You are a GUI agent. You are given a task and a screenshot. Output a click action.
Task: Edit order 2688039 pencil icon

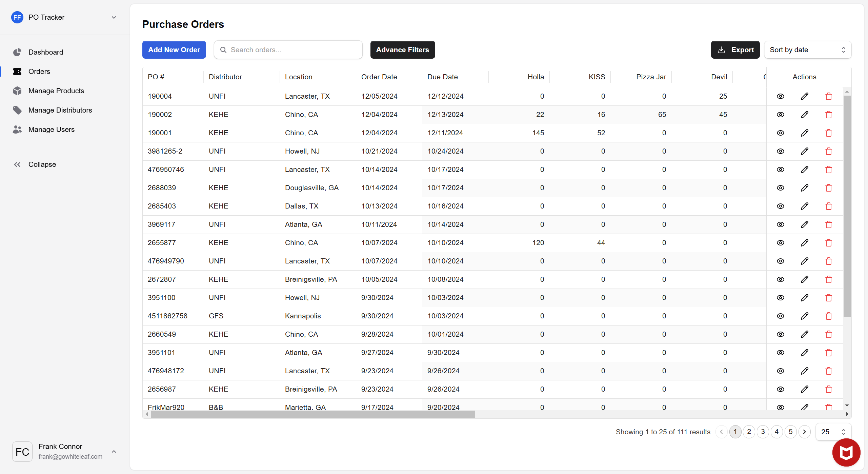pos(804,188)
